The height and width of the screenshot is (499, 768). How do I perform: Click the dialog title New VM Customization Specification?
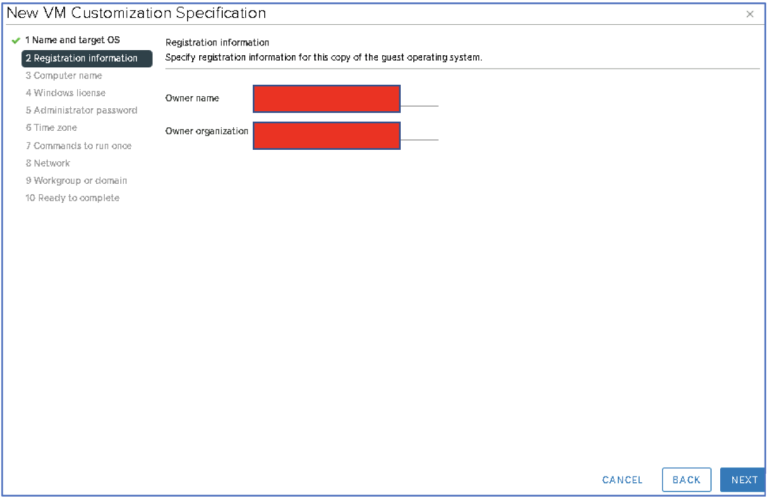137,14
